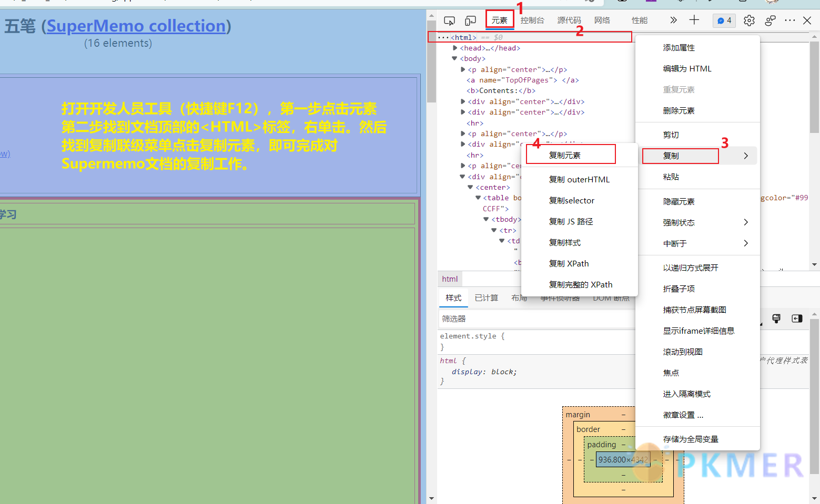Collapse the tr node in DOM tree

494,230
